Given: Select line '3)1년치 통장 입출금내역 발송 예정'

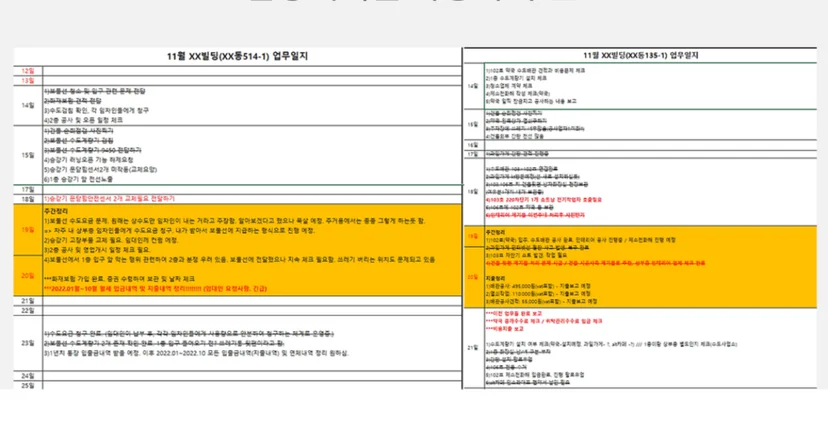Looking at the screenshot, I should click(196, 353).
